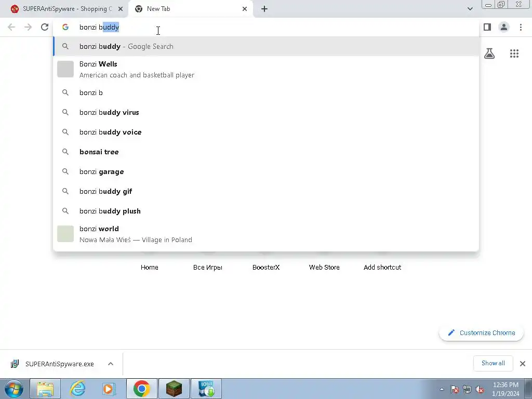Expand the tab search chevron
The width and height of the screenshot is (532, 399).
coord(470,9)
